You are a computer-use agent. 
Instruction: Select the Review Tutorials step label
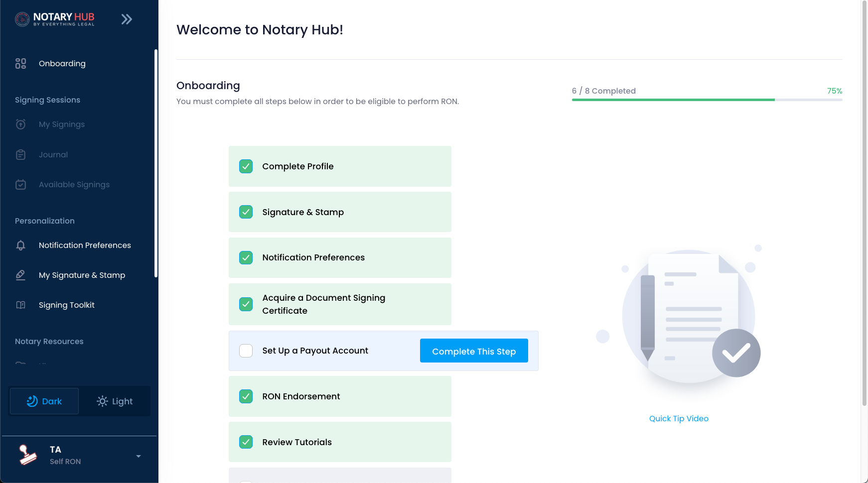coord(297,442)
